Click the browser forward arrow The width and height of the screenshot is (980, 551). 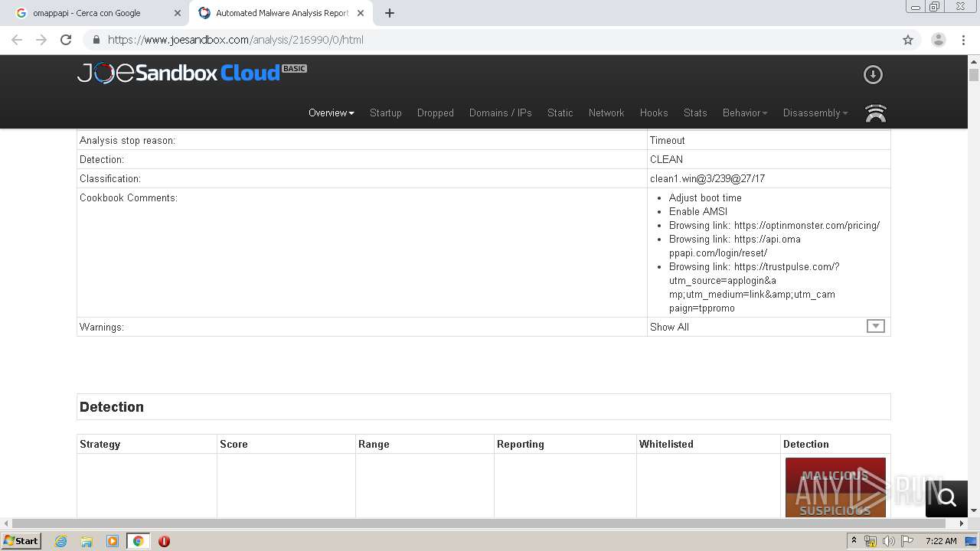[41, 40]
